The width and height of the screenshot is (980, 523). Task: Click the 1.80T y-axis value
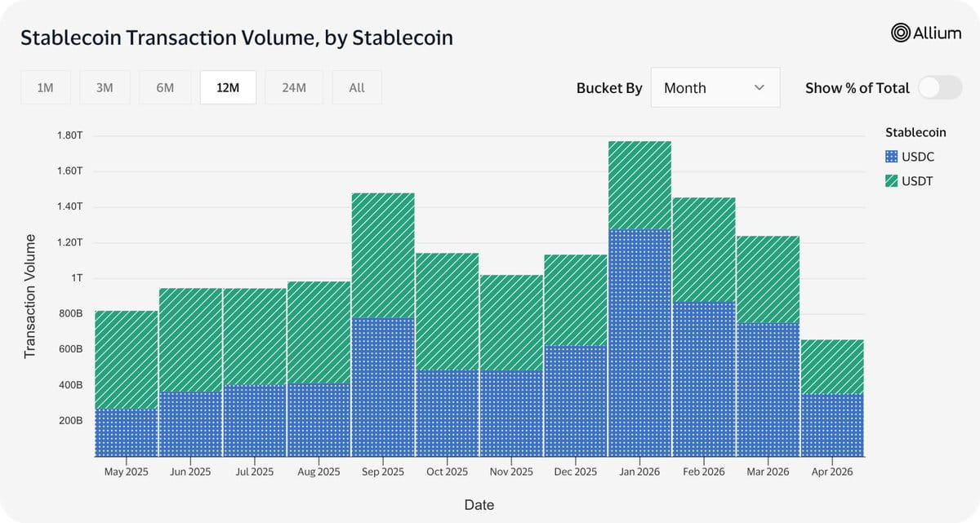click(x=70, y=135)
